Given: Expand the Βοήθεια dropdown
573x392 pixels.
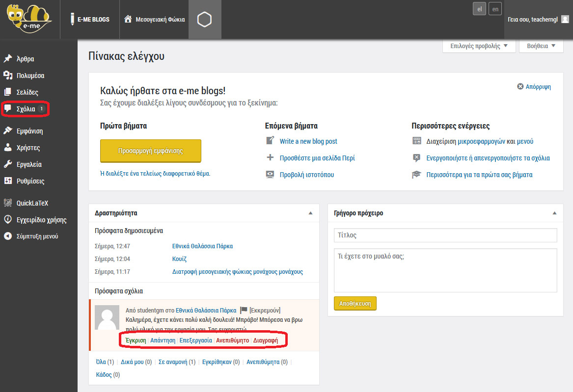Looking at the screenshot, I should [541, 46].
